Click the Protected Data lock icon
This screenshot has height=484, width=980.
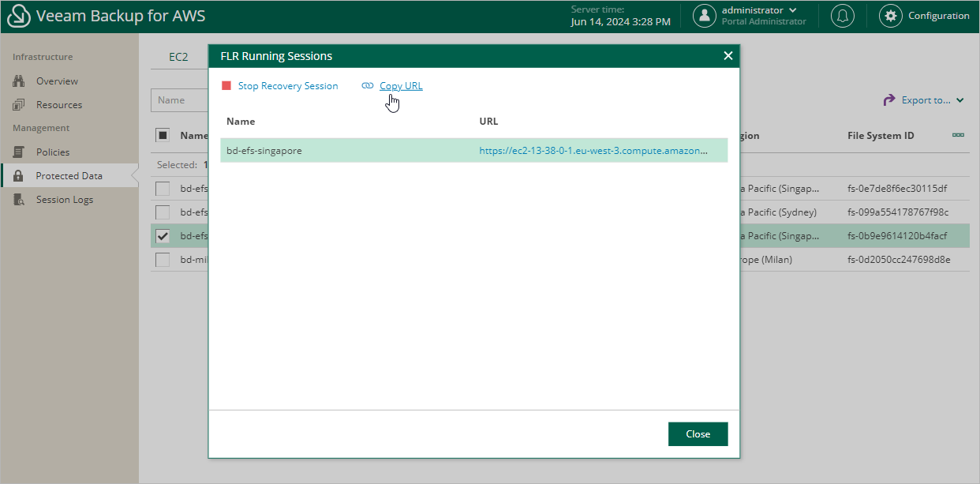pos(19,176)
